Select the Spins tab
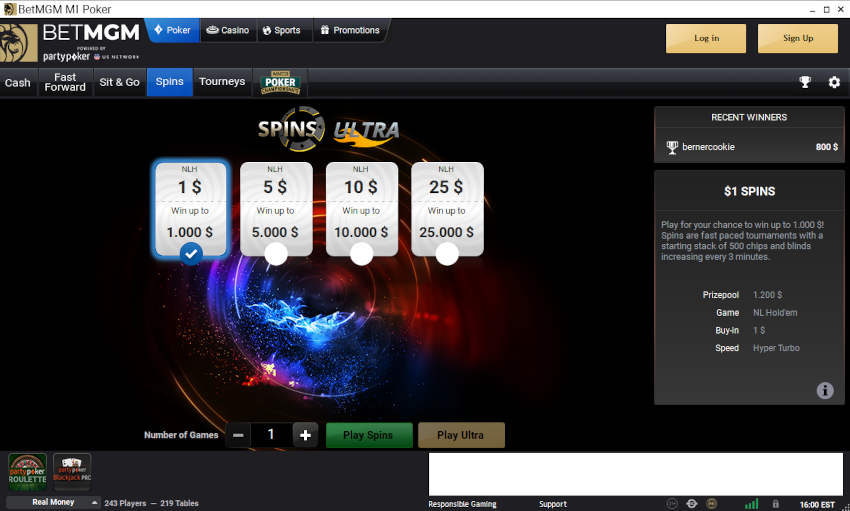The height and width of the screenshot is (511, 850). pos(170,82)
